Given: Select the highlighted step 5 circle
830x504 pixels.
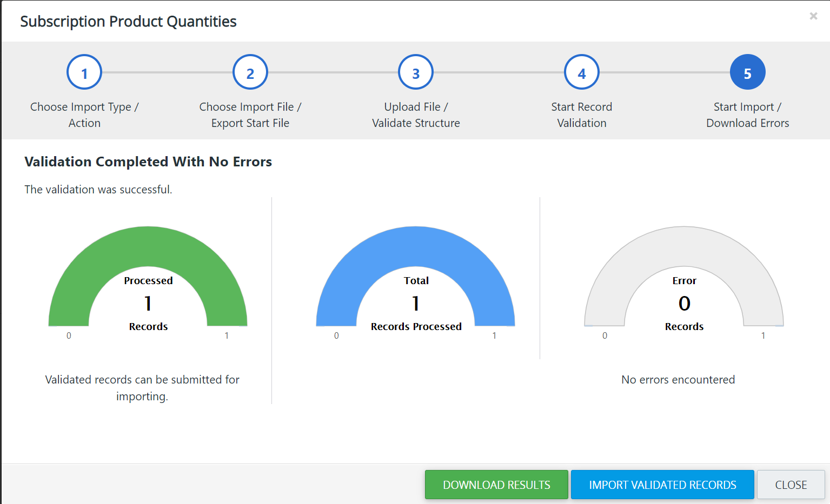Looking at the screenshot, I should [748, 72].
